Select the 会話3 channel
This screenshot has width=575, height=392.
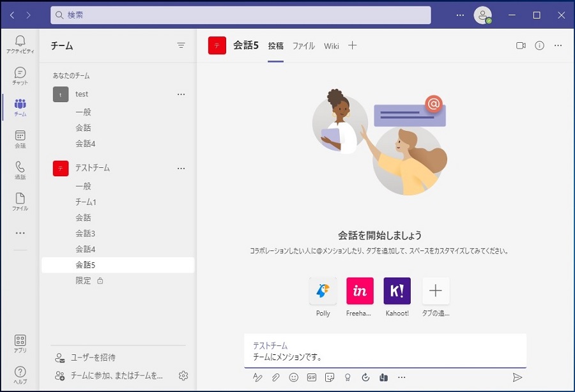coord(85,234)
